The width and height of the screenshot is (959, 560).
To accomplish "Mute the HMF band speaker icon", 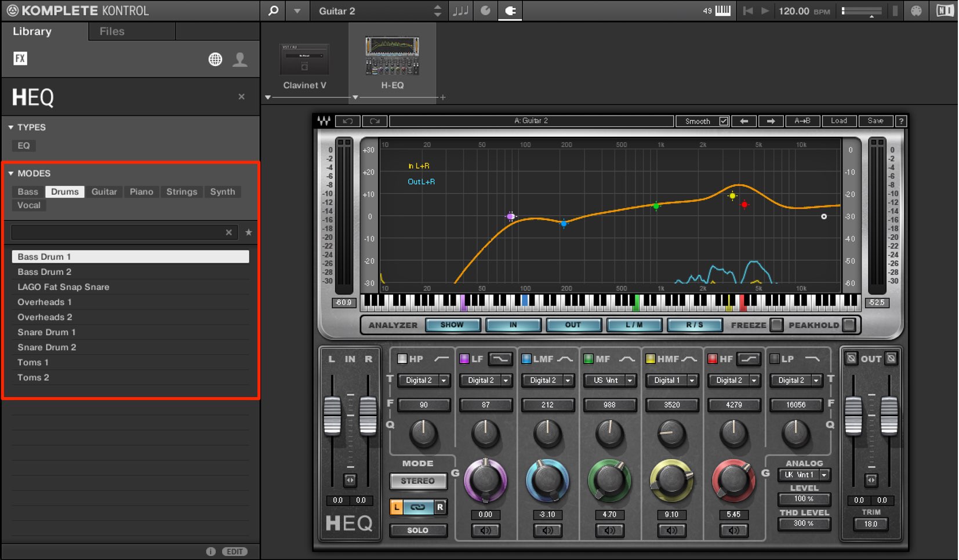I will pyautogui.click(x=671, y=530).
